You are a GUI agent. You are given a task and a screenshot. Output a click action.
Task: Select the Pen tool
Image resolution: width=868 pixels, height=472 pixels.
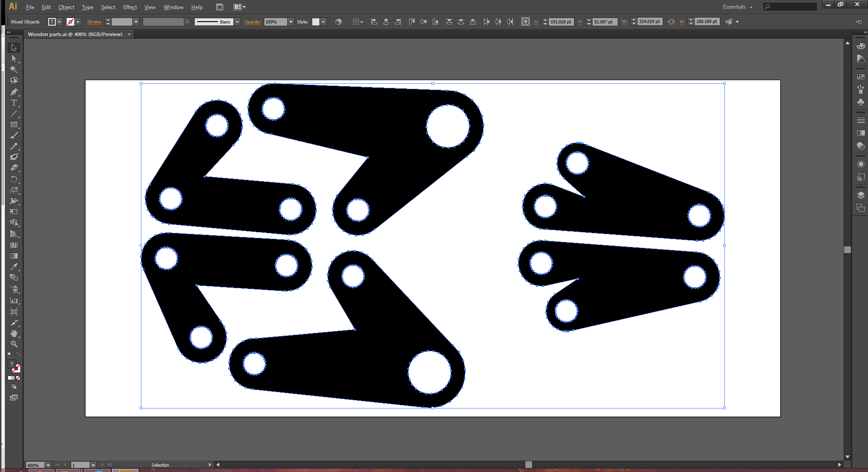pos(14,92)
